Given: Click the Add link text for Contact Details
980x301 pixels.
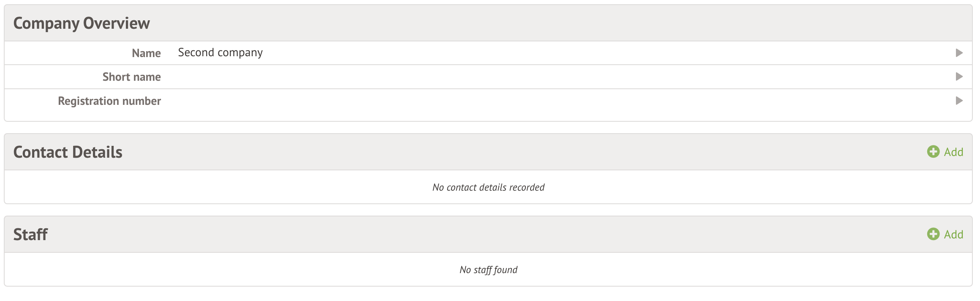Looking at the screenshot, I should [953, 152].
